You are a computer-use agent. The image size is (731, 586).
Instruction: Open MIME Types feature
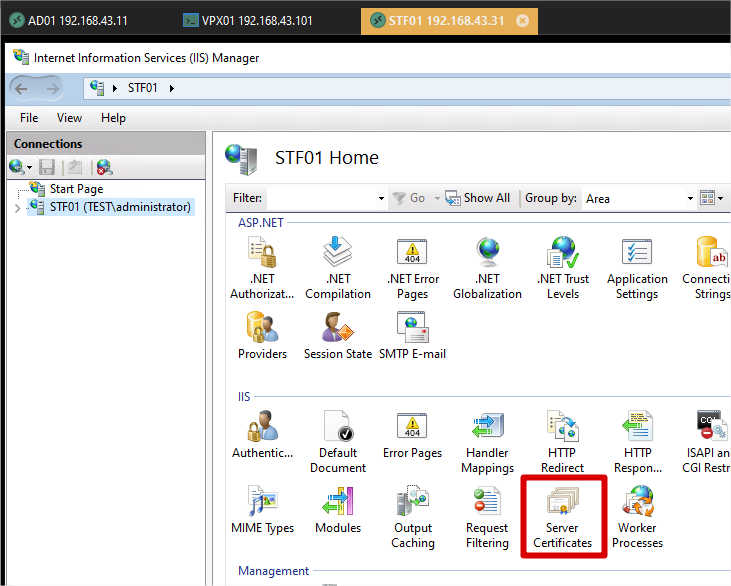pos(262,510)
